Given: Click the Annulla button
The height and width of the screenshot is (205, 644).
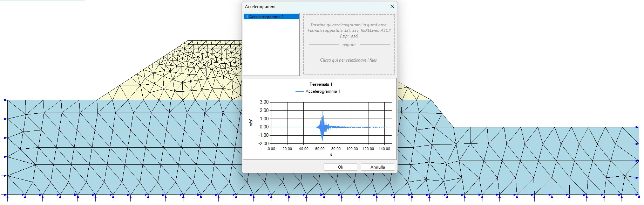Looking at the screenshot, I should (378, 167).
